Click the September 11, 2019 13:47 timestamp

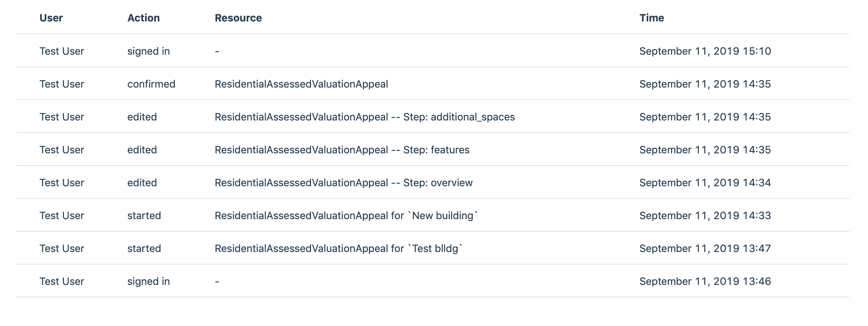click(705, 248)
